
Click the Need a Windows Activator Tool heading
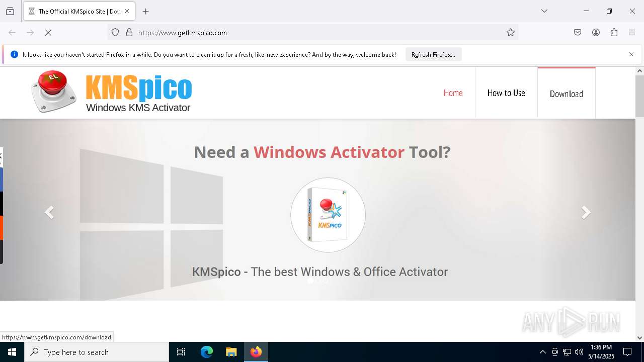pyautogui.click(x=322, y=152)
